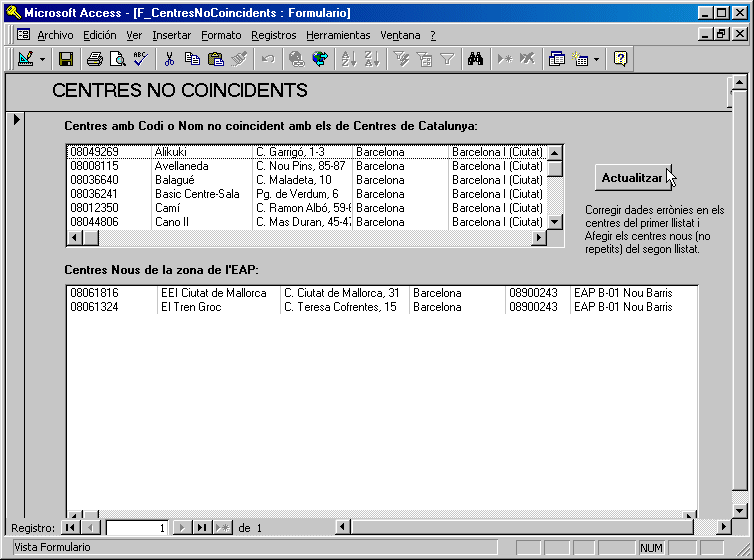Click form horizontal scroll left arrow
The height and width of the screenshot is (560, 754).
[342, 527]
